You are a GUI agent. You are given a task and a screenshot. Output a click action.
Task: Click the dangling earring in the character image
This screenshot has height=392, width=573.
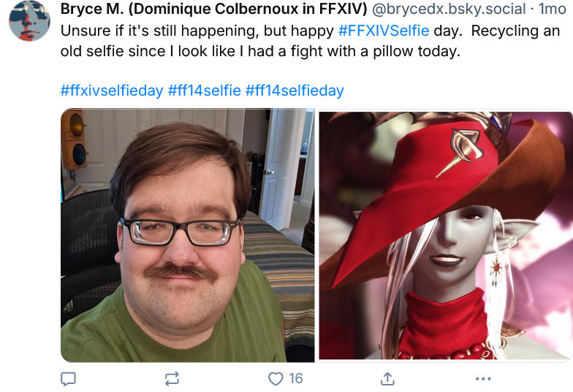[496, 270]
